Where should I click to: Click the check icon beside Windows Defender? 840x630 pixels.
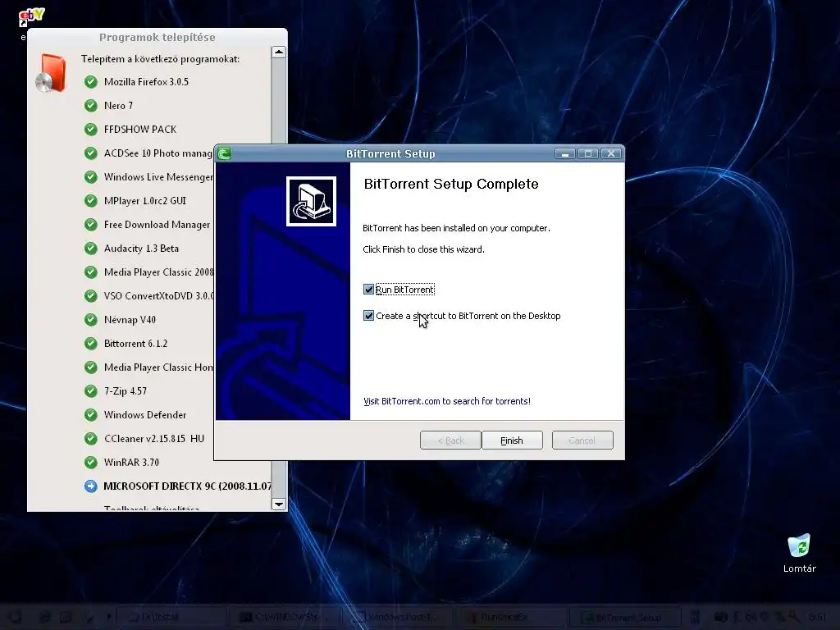90,414
